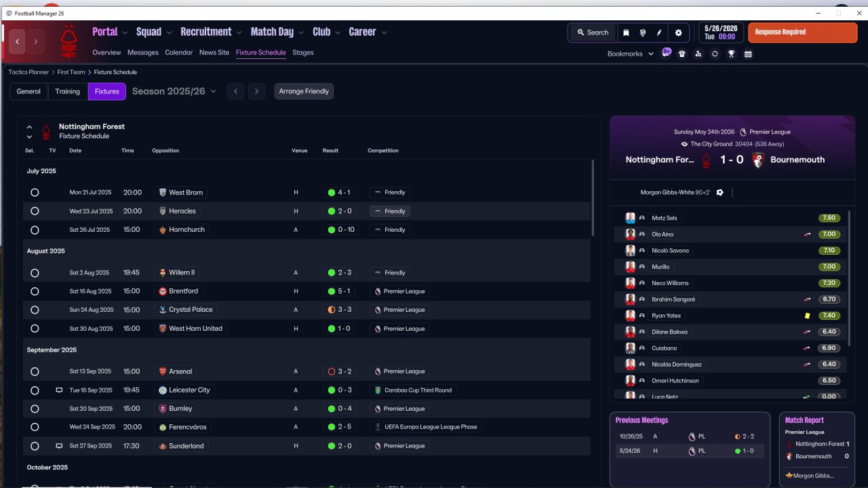Viewport: 868px width, 488px height.
Task: Click the Arrange Friendly button
Action: pyautogui.click(x=304, y=91)
